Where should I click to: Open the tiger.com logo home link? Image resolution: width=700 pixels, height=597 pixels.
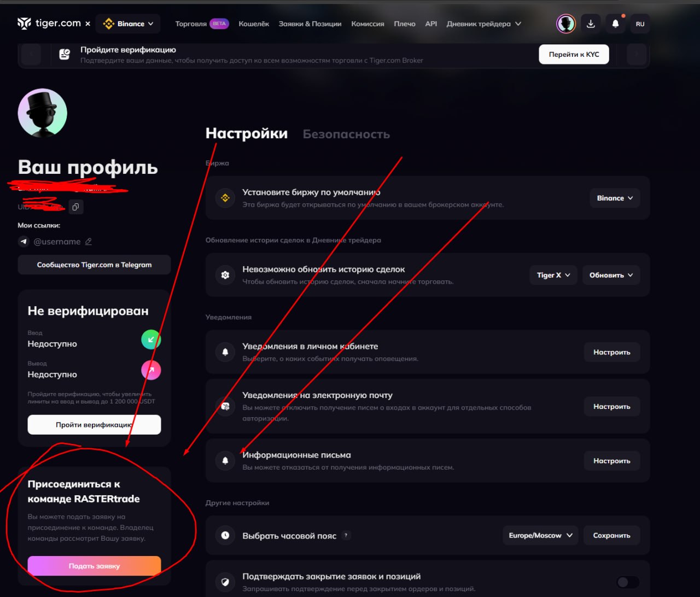tap(49, 24)
